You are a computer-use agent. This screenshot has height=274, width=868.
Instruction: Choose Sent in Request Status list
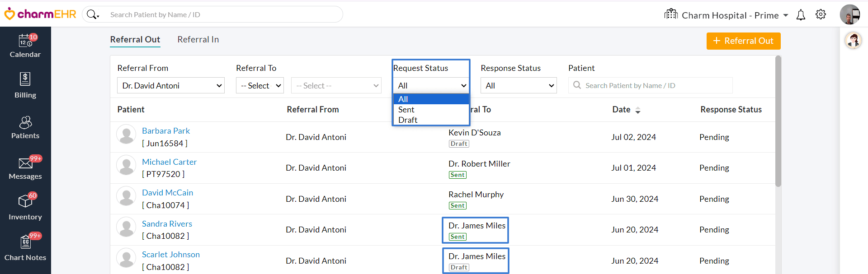[x=431, y=110]
